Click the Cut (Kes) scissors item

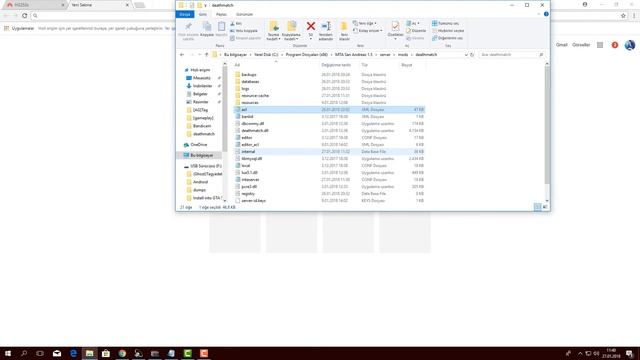[236, 24]
